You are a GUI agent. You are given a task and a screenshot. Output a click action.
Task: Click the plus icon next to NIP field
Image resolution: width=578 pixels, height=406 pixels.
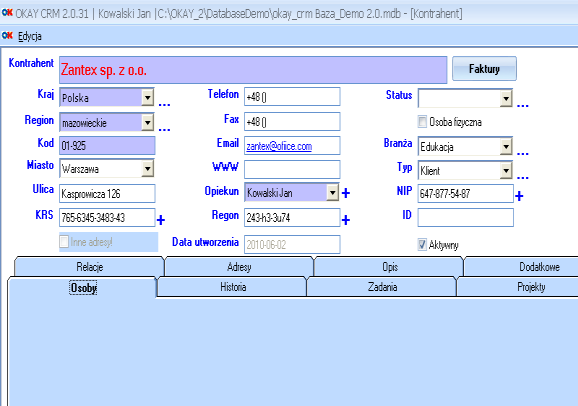519,196
